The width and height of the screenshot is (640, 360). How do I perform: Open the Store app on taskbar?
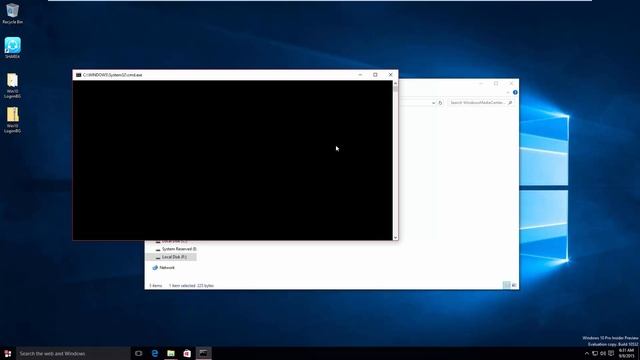point(187,353)
